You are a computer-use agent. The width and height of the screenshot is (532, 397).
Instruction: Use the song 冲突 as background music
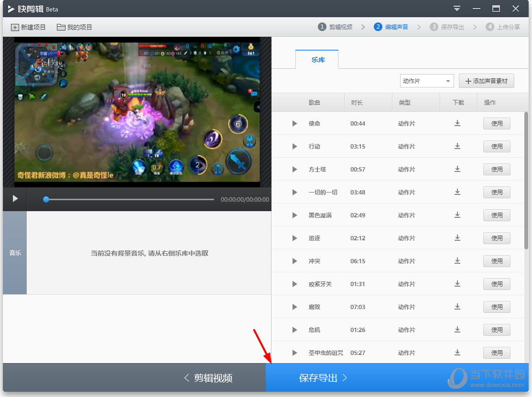pos(497,261)
